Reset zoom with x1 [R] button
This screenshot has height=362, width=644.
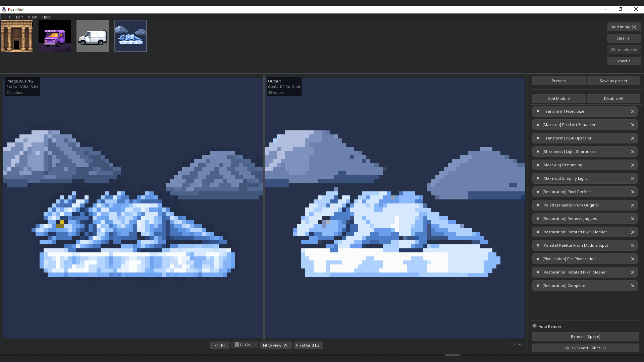220,345
